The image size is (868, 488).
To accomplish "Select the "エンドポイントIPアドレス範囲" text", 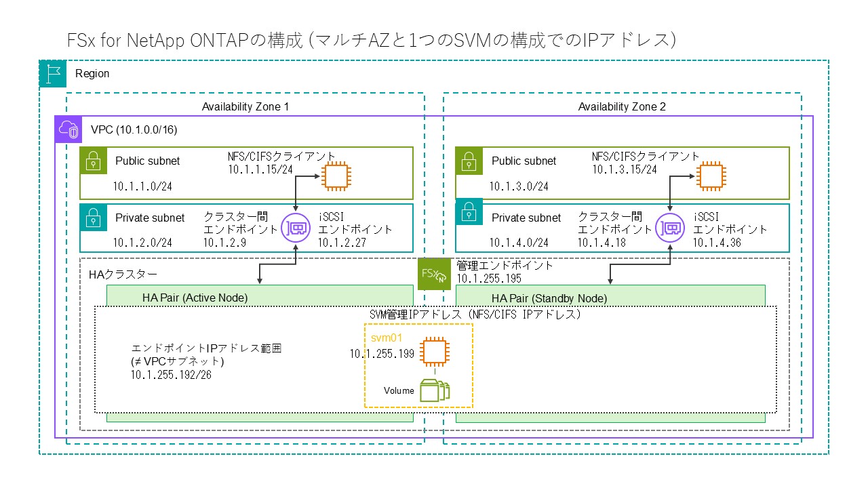I will (206, 348).
